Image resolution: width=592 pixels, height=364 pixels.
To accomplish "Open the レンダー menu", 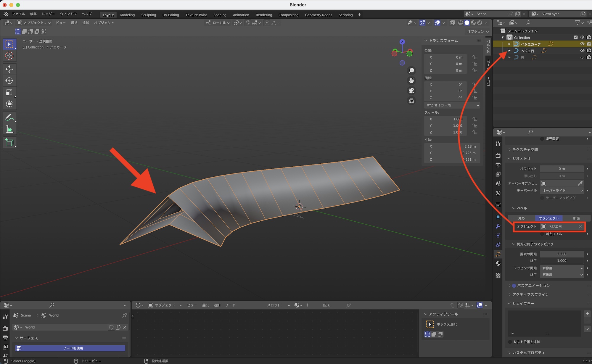I will 48,14.
